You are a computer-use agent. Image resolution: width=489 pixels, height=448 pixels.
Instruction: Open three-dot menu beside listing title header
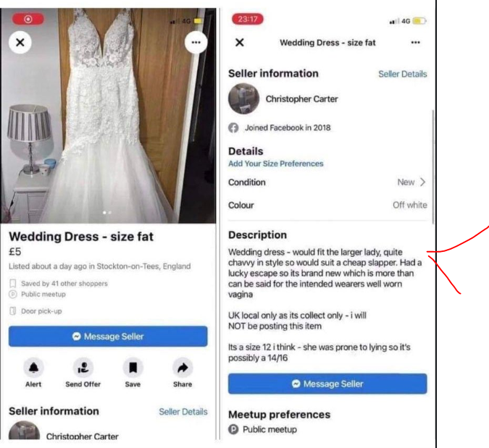415,43
